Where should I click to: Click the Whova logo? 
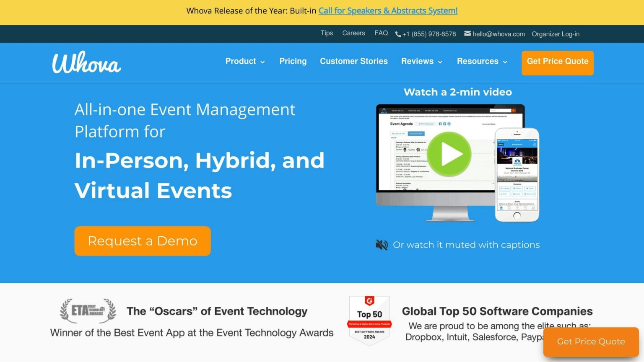pyautogui.click(x=86, y=62)
